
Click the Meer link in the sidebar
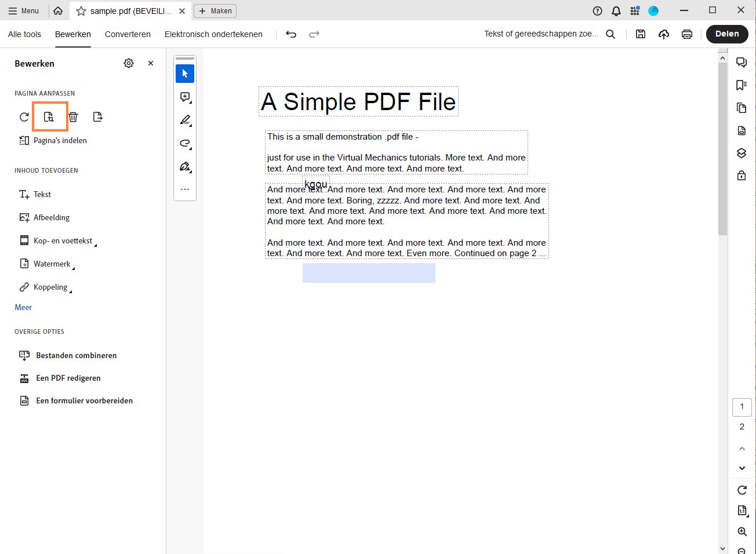point(23,307)
